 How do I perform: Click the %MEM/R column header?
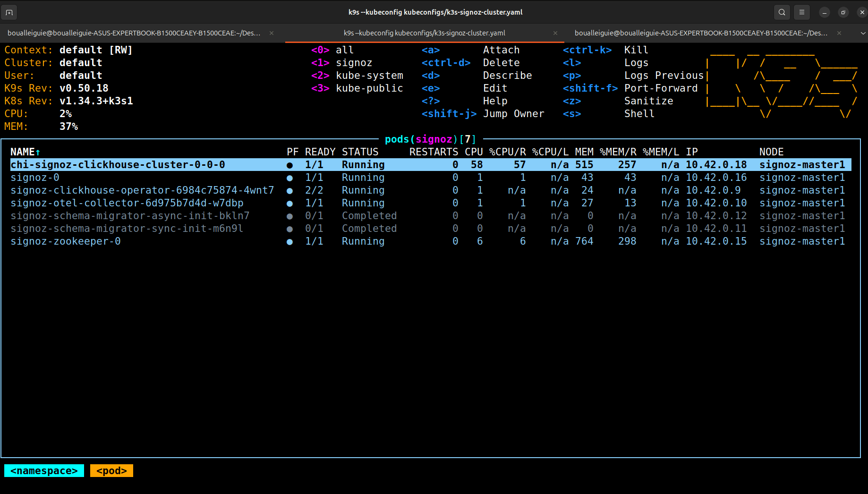point(618,152)
